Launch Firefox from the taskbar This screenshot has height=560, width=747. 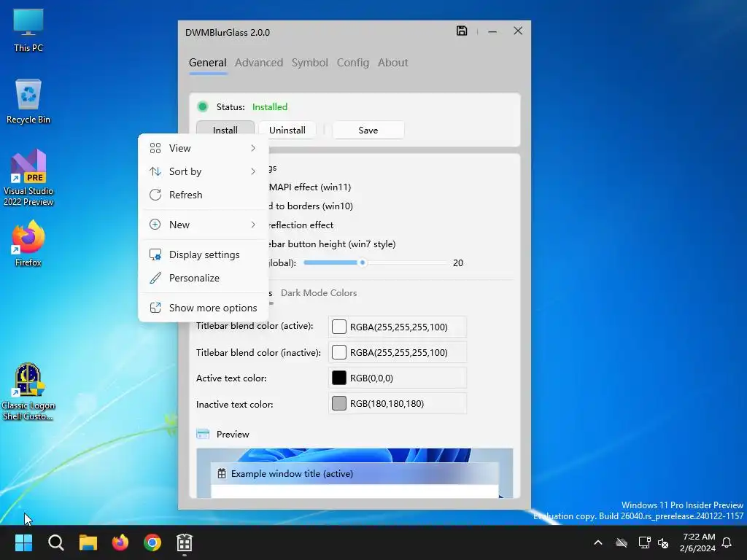(x=120, y=542)
